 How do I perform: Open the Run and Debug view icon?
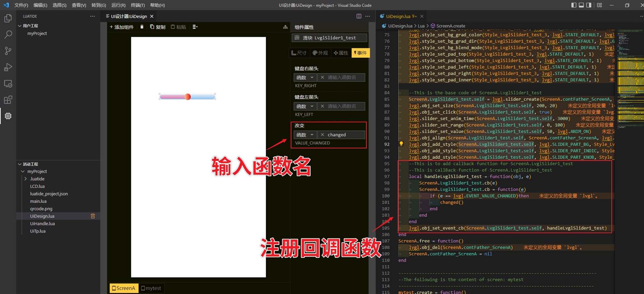(8, 67)
